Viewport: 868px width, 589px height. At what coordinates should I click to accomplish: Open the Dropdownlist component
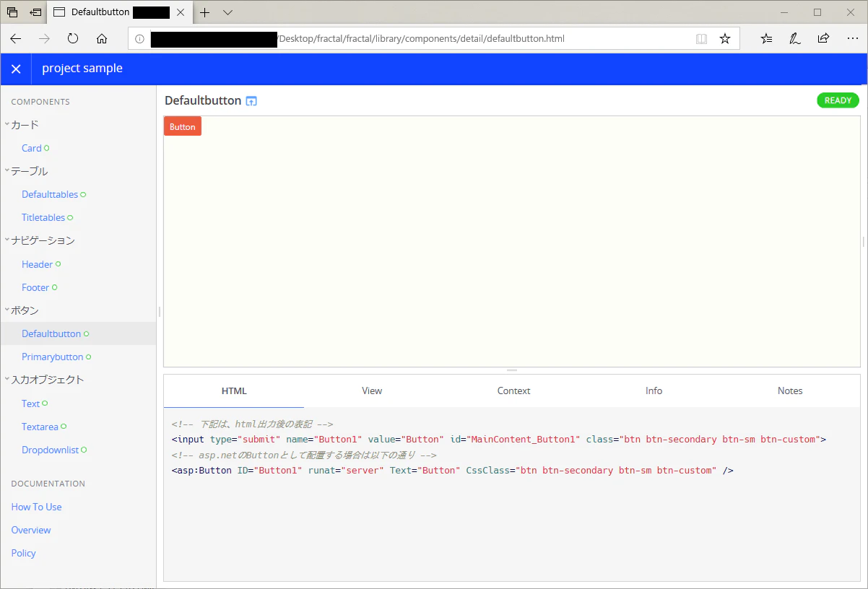tap(51, 450)
